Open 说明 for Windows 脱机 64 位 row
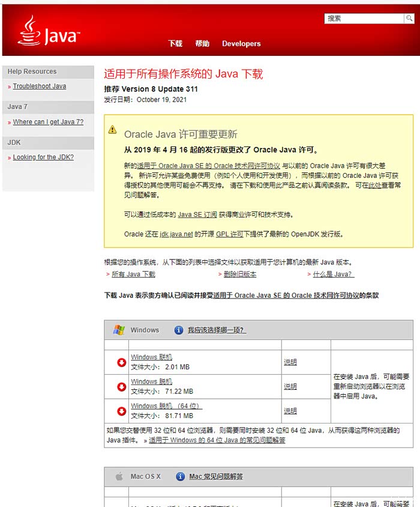420x507 pixels. tap(290, 411)
